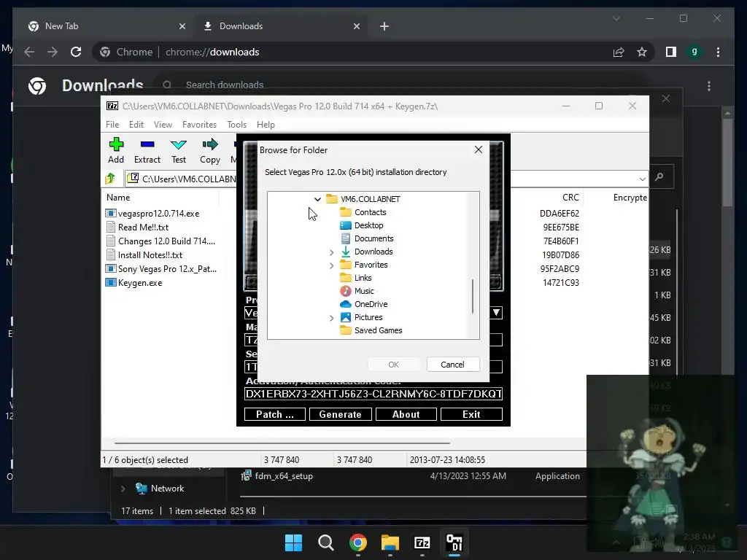Collapse the VM6.COLLABNET tree node
This screenshot has width=747, height=560.
317,199
